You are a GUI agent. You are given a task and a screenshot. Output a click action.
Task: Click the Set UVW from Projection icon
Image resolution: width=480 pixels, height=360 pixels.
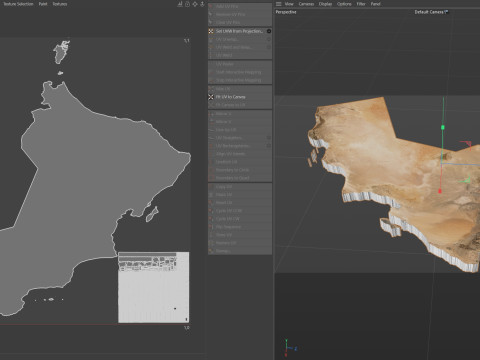(x=211, y=31)
